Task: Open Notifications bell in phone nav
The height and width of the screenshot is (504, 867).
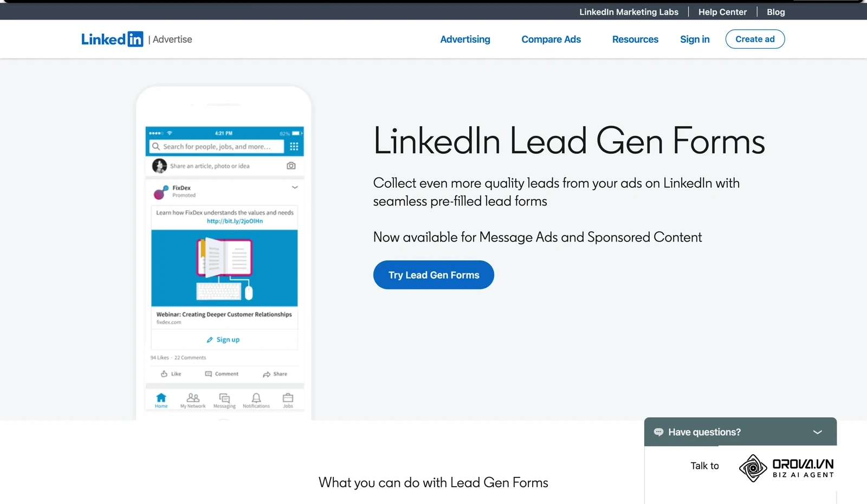Action: (256, 398)
